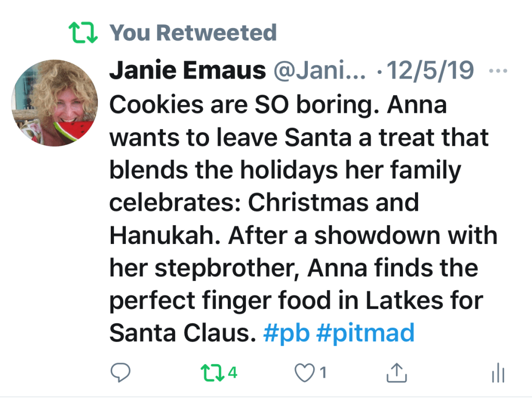The image size is (532, 398).
Task: Click "Christmas and" in the tweet body
Action: (333, 202)
